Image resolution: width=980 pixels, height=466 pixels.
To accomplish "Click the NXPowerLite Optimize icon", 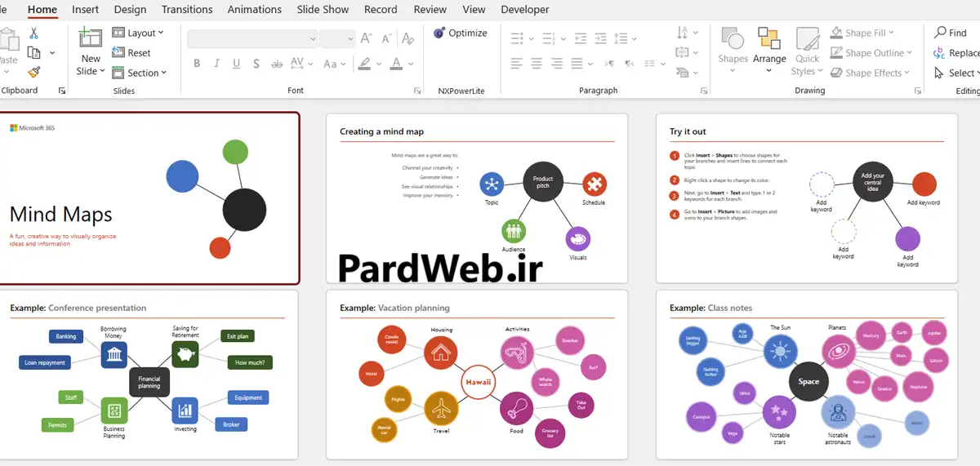I will (x=439, y=33).
